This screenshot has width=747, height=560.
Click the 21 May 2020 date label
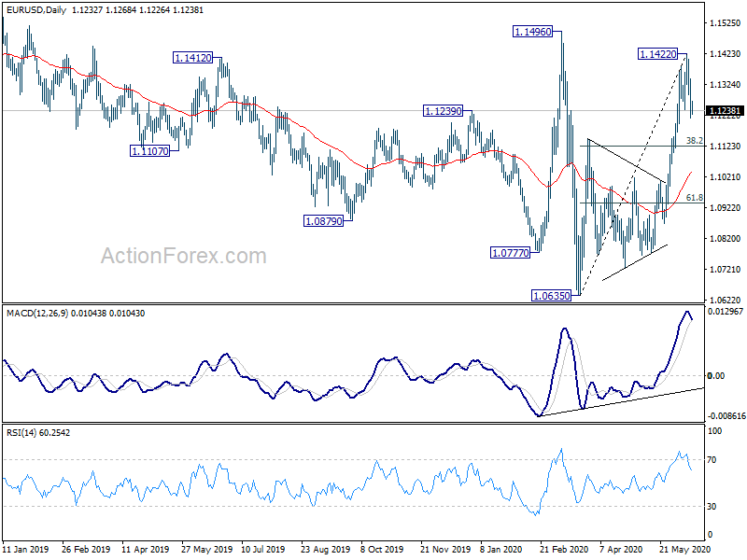point(684,549)
